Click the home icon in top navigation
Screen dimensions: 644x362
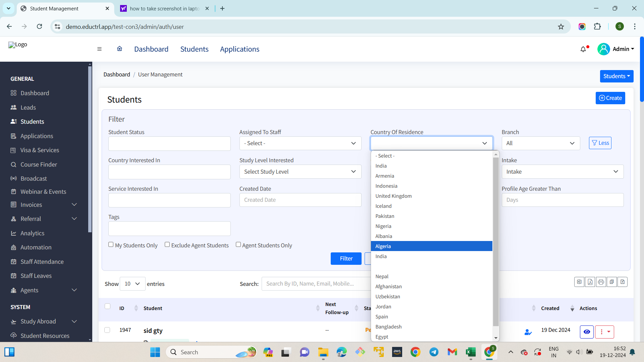[x=119, y=49]
